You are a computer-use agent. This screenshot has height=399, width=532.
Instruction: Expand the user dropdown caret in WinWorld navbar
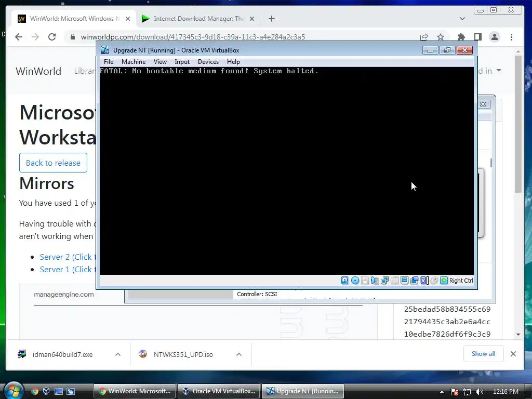tap(499, 71)
